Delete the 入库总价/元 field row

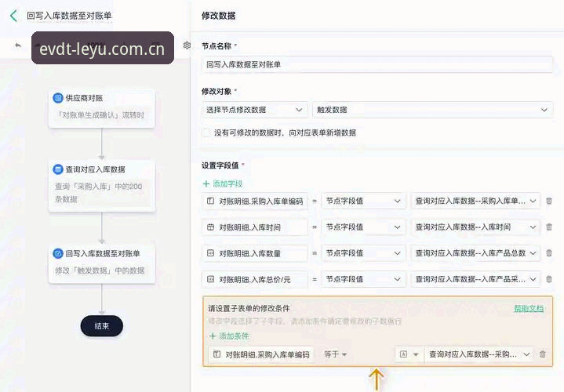(549, 279)
